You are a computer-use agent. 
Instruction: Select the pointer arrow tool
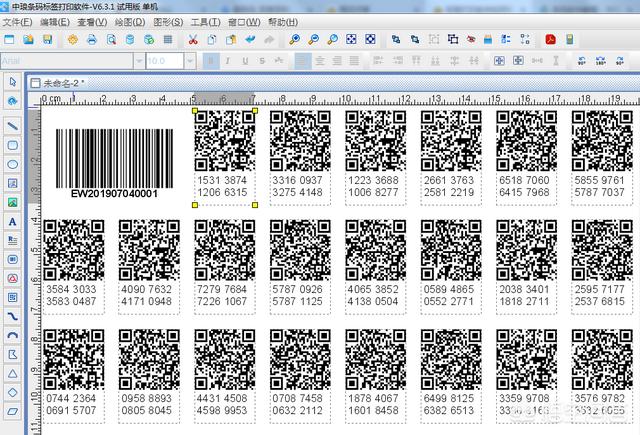point(13,82)
